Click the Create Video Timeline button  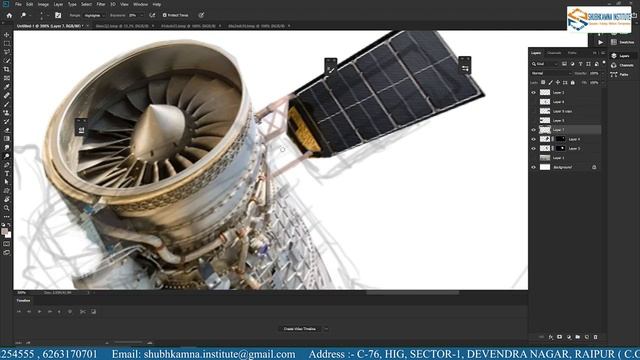pos(300,329)
